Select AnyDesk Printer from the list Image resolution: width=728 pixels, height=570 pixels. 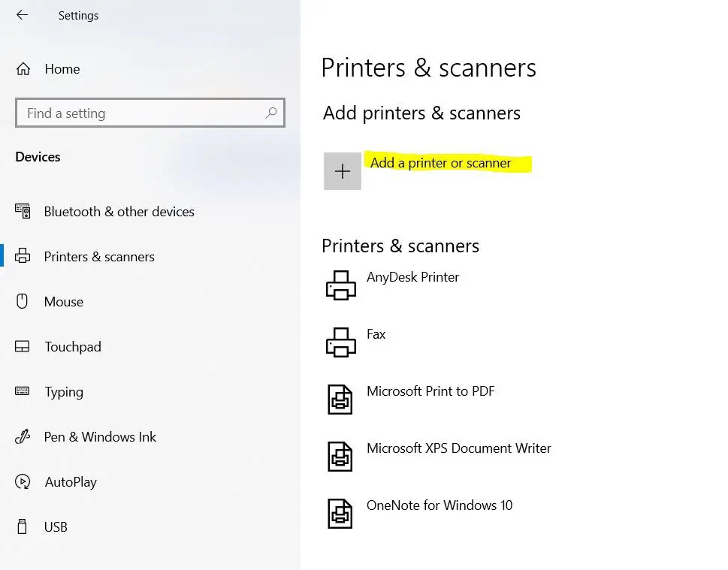point(412,277)
